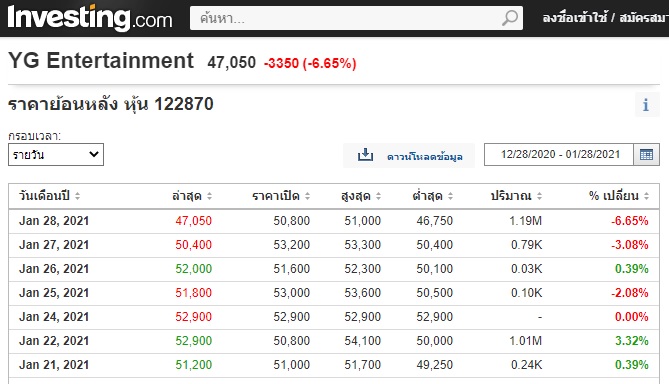The width and height of the screenshot is (669, 384).
Task: Sort by % เปลี่ยน column arrows
Action: click(646, 196)
